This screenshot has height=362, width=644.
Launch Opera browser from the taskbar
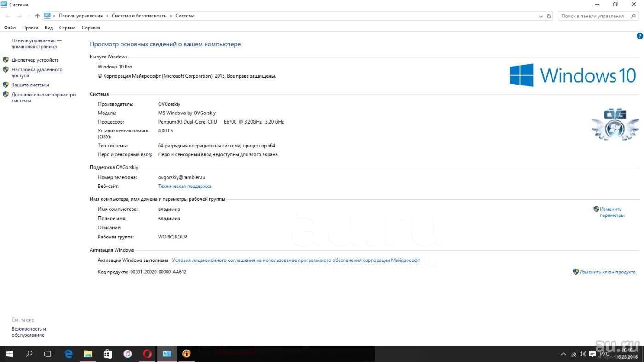[147, 354]
